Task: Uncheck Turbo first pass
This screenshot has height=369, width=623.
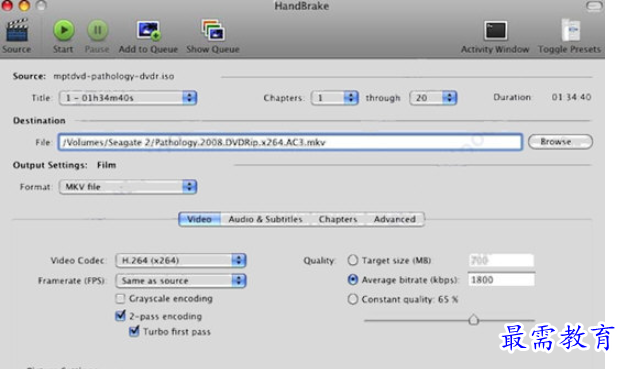Action: coord(134,331)
